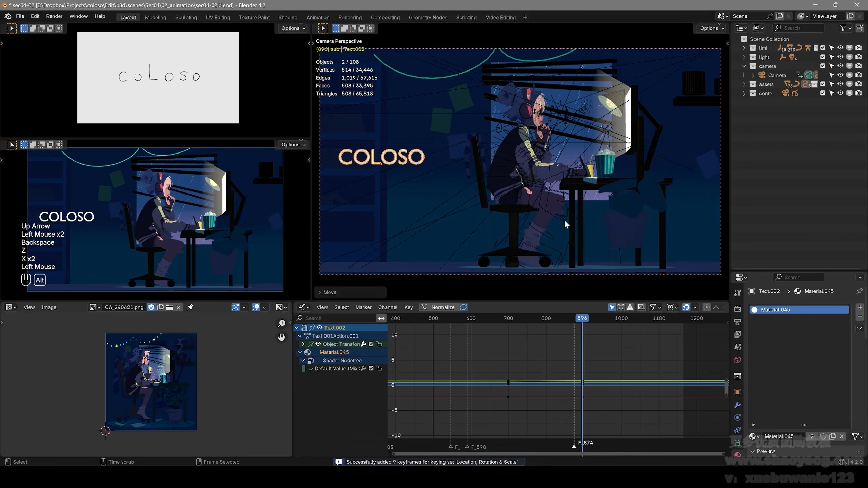Unlink Material.045 with the X icon
The height and width of the screenshot is (488, 868).
click(x=842, y=436)
